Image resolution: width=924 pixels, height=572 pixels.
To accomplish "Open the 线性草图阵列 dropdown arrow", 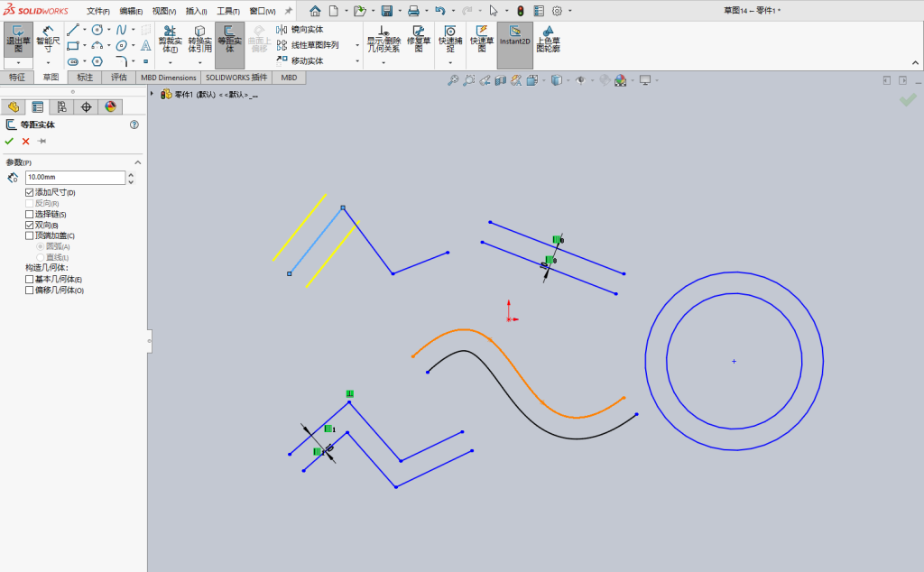I will click(x=357, y=45).
